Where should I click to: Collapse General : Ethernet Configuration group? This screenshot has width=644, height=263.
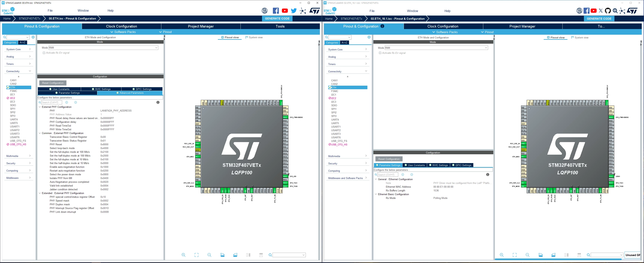pyautogui.click(x=376, y=179)
